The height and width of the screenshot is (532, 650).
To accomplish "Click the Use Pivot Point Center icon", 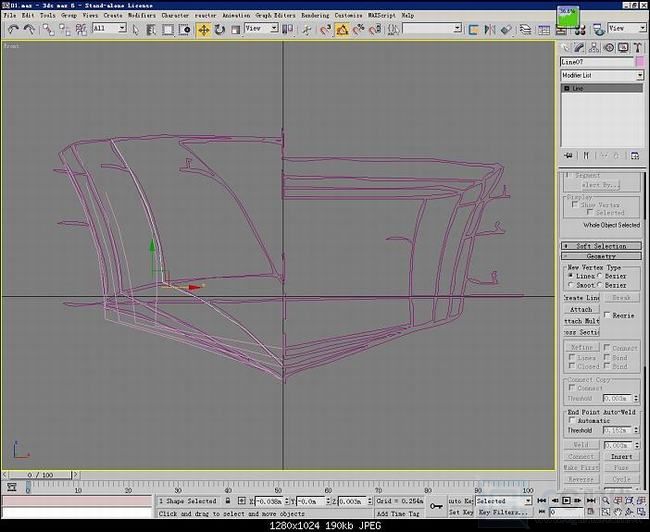I will click(287, 29).
